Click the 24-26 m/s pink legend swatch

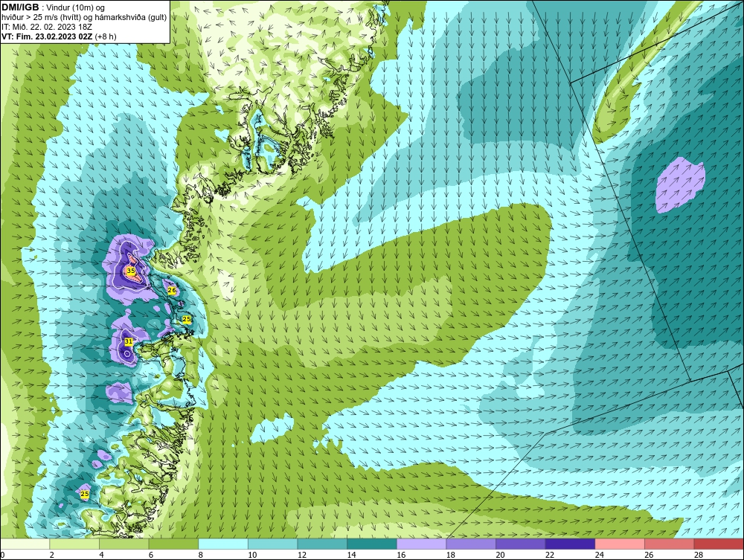620,544
